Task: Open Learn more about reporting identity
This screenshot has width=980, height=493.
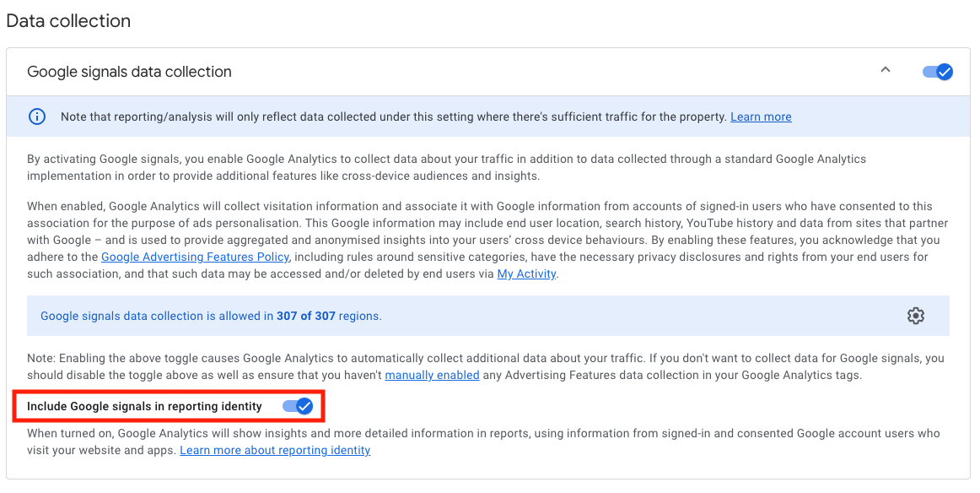Action: tap(275, 451)
